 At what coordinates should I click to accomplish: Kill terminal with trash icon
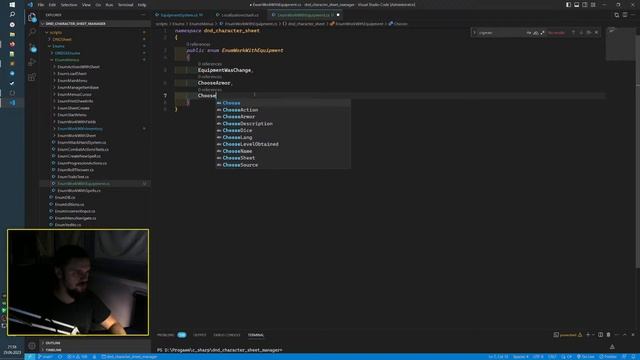[x=608, y=335]
